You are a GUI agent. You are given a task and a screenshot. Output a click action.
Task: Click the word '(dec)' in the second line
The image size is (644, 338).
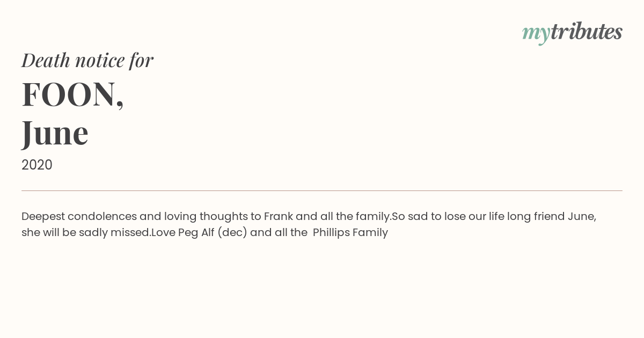tap(232, 233)
